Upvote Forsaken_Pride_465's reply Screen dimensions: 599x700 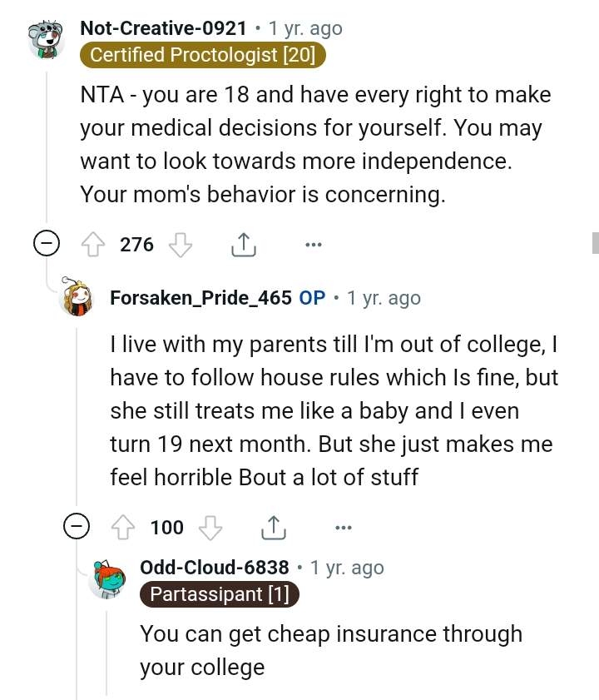coord(124,527)
